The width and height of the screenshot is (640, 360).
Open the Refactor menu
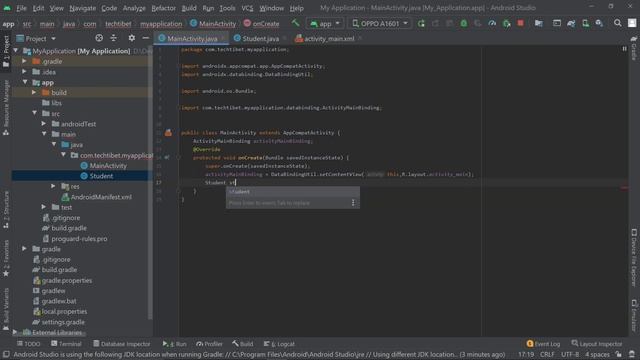(163, 8)
